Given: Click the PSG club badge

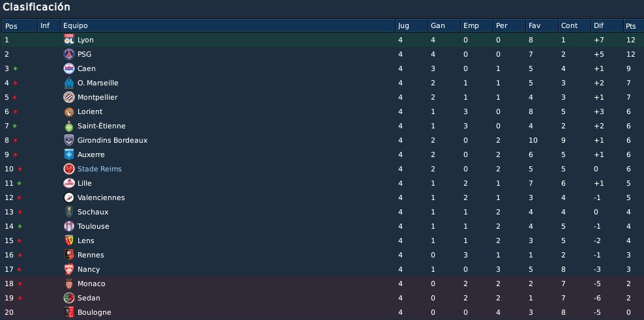Looking at the screenshot, I should [x=69, y=54].
